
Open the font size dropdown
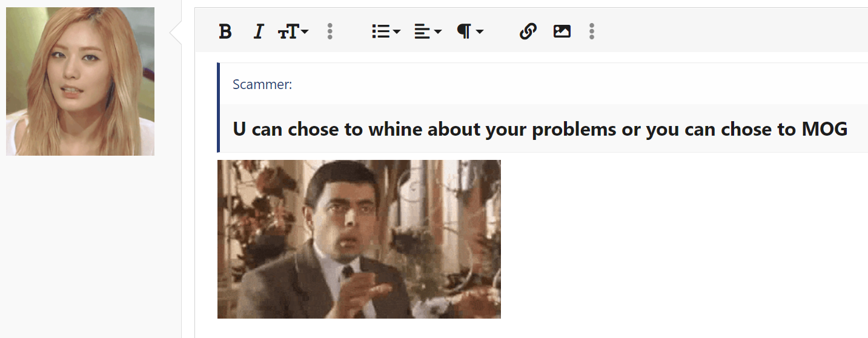pos(293,31)
